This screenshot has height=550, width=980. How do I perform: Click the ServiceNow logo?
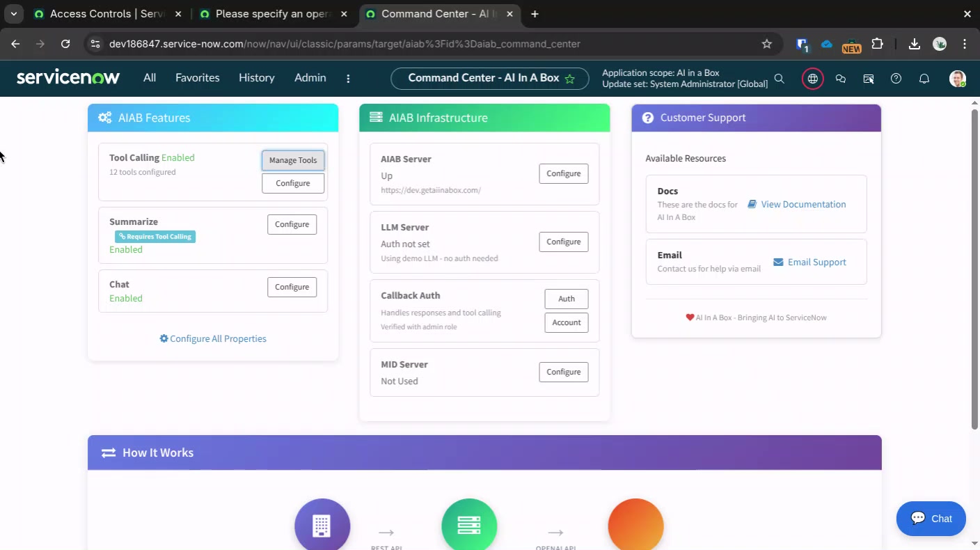click(x=68, y=78)
